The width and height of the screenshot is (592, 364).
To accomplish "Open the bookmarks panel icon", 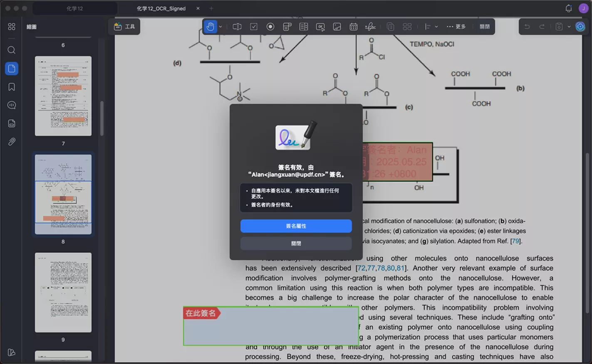I will click(x=12, y=87).
